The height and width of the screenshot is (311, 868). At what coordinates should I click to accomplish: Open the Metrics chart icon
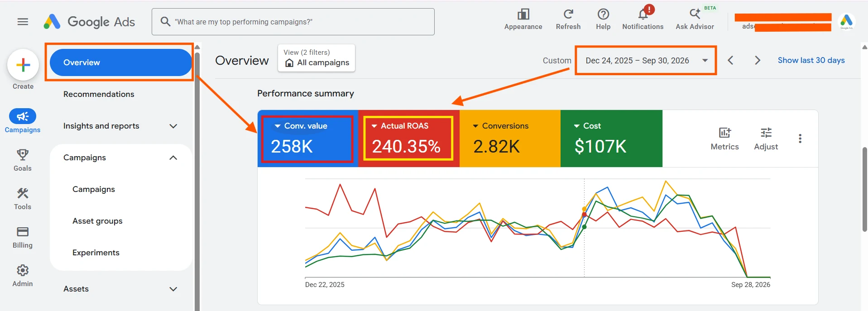724,133
